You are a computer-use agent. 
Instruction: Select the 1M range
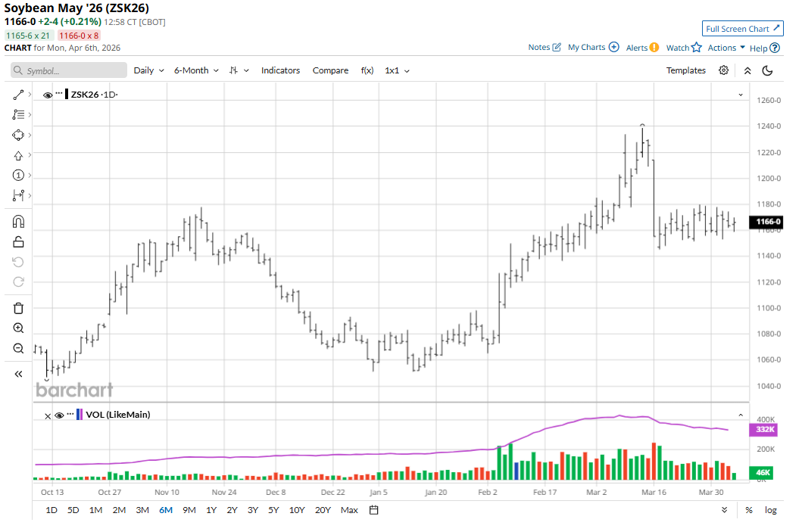pyautogui.click(x=95, y=510)
